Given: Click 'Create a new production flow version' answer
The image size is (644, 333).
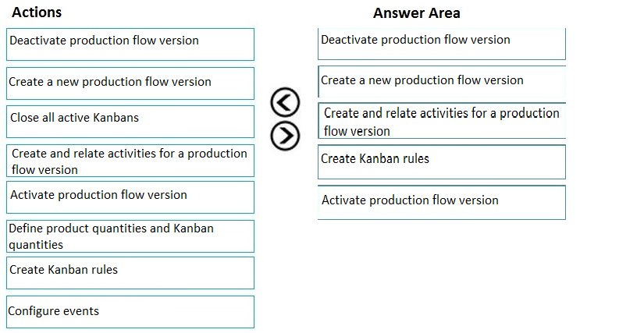Looking at the screenshot, I should (442, 81).
